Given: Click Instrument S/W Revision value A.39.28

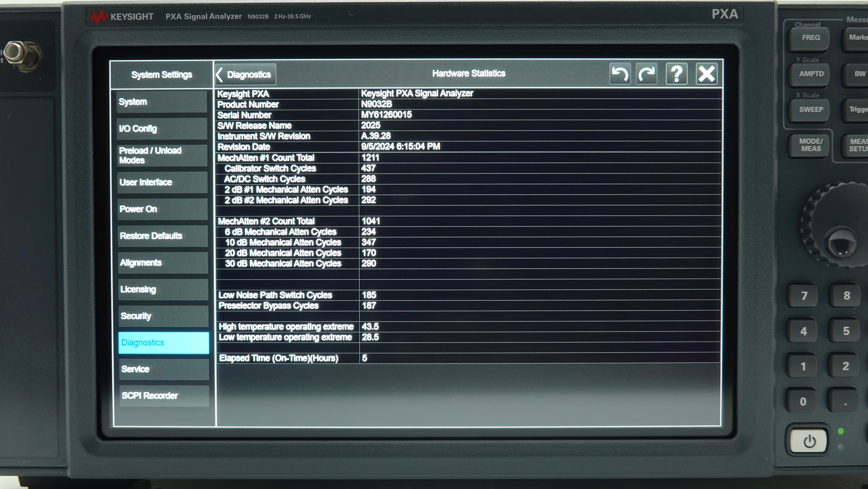Looking at the screenshot, I should point(376,136).
